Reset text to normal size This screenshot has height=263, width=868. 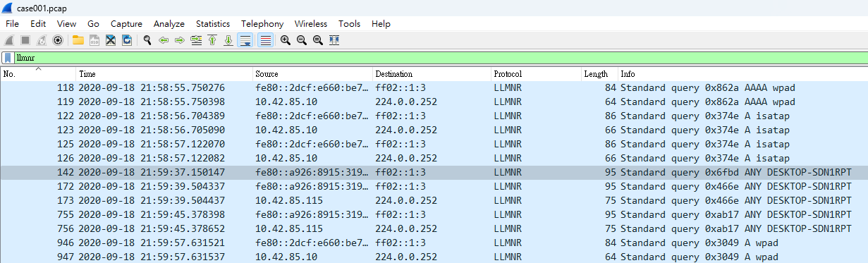click(x=318, y=40)
